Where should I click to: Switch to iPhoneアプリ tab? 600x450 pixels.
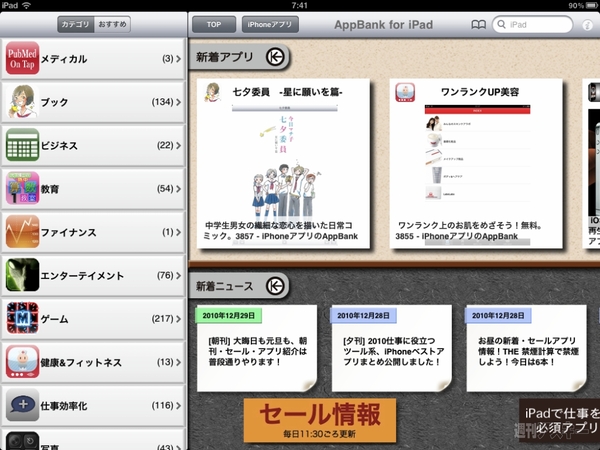click(270, 24)
